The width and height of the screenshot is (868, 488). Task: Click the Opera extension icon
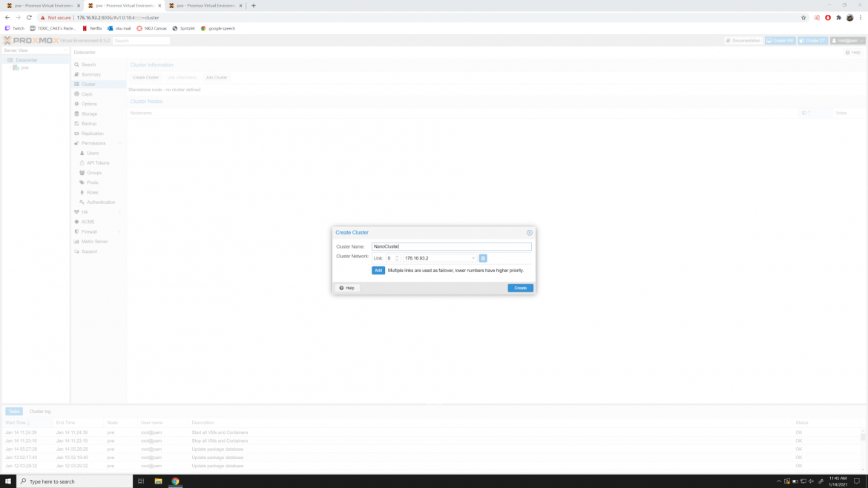(828, 18)
